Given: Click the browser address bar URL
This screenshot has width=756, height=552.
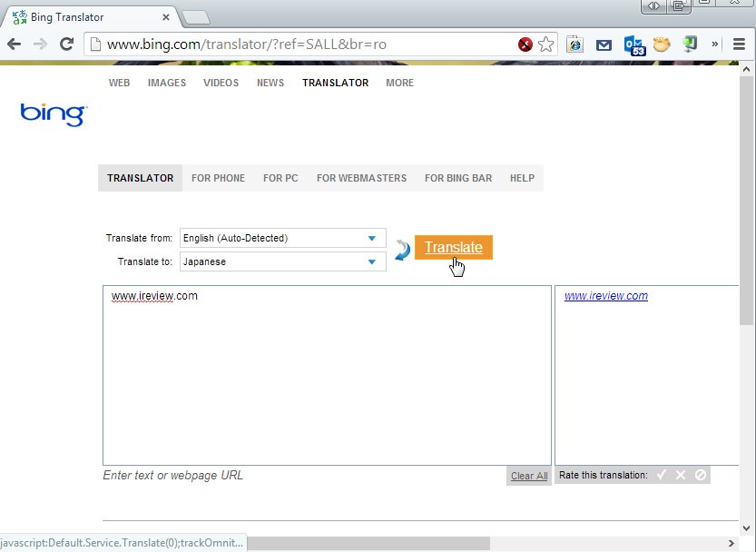Looking at the screenshot, I should (x=246, y=44).
